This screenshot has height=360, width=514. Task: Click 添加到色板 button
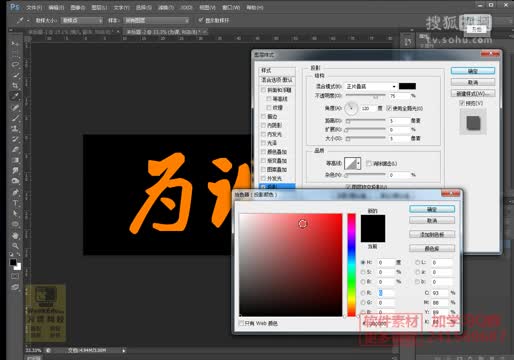[x=432, y=234]
